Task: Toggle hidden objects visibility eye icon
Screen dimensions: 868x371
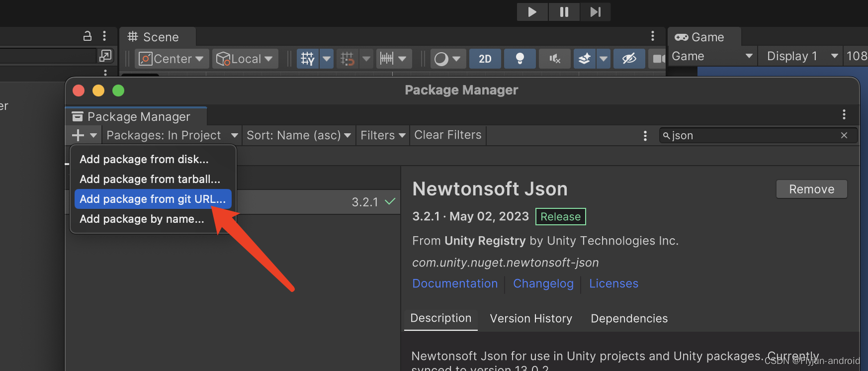Action: coord(629,59)
